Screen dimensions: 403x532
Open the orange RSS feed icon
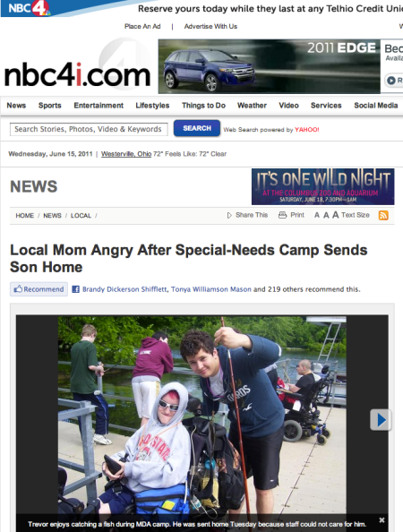coord(383,215)
